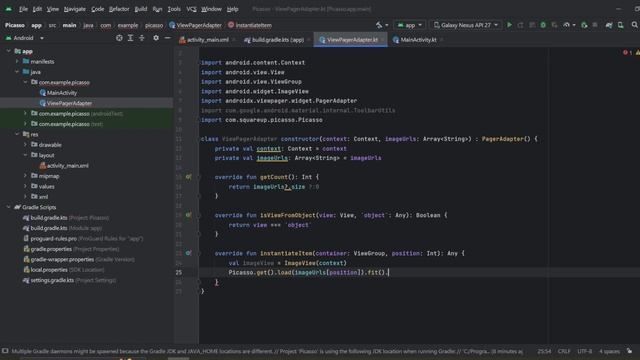Open Galaxy Nexus API 27 device dropdown
Viewport: 640px width, 360px height.
click(x=466, y=25)
